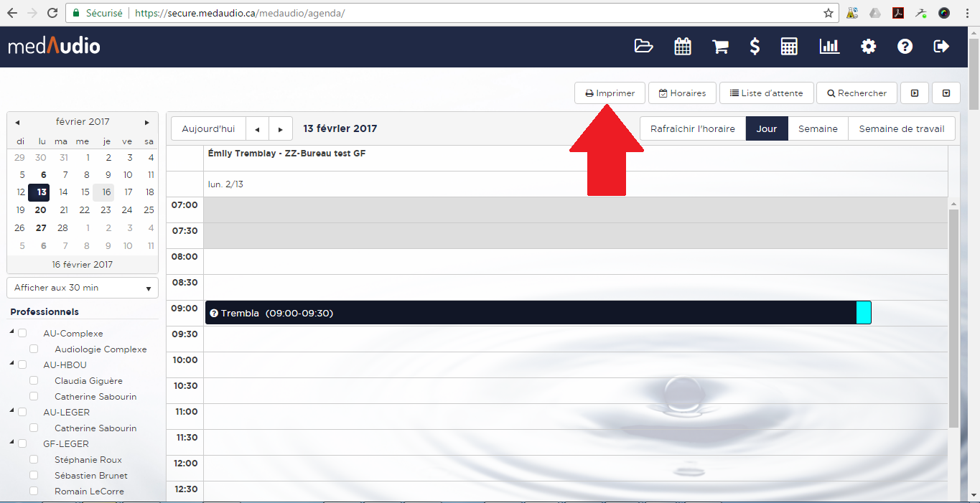This screenshot has width=980, height=503.
Task: Open the 'Afficher aux 30 min' dropdown
Action: coord(82,288)
